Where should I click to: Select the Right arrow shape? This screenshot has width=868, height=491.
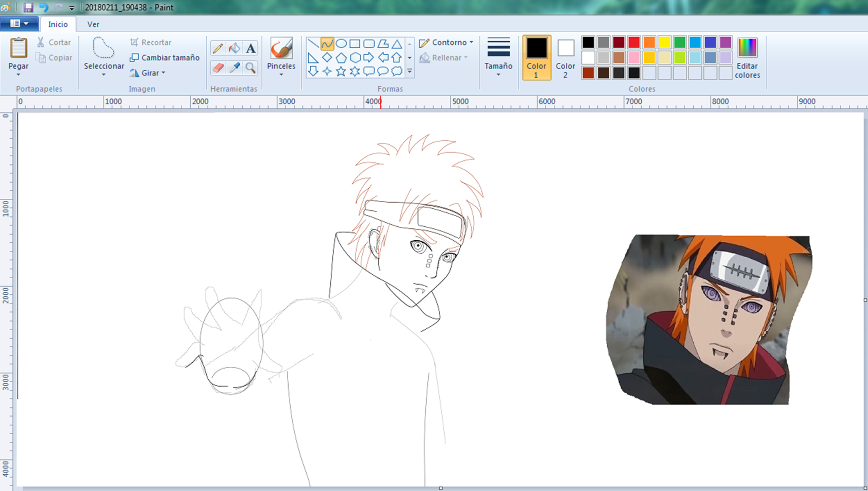(369, 58)
